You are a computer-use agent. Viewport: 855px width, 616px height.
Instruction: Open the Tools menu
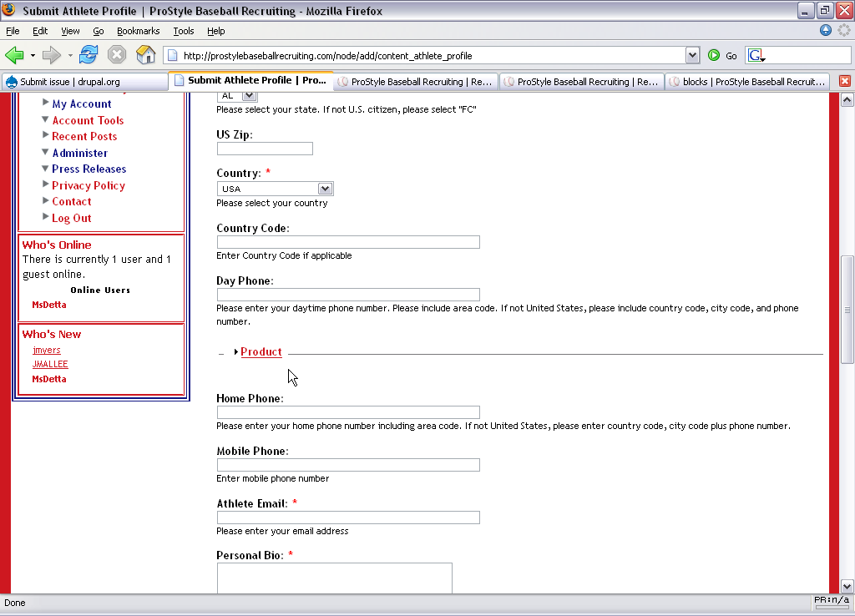183,31
